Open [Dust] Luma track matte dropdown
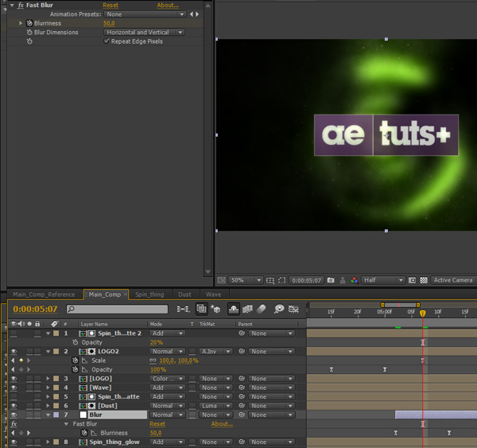The width and height of the screenshot is (477, 448). pos(216,406)
